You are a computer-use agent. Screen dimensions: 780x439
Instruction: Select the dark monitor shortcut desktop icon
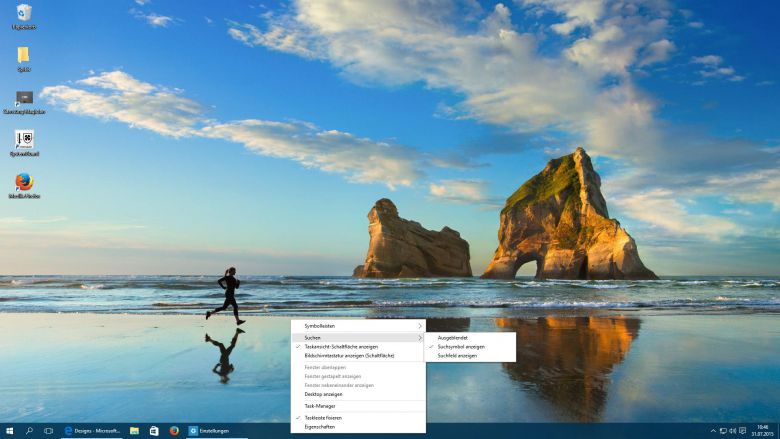click(x=24, y=102)
